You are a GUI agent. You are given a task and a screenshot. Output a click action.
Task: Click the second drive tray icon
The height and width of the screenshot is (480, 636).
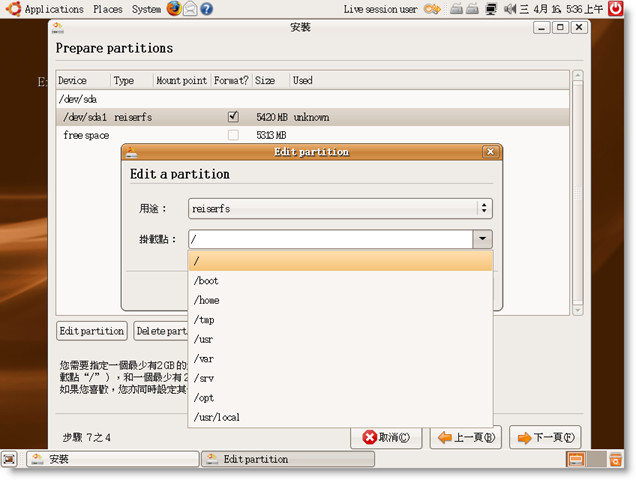(x=472, y=9)
